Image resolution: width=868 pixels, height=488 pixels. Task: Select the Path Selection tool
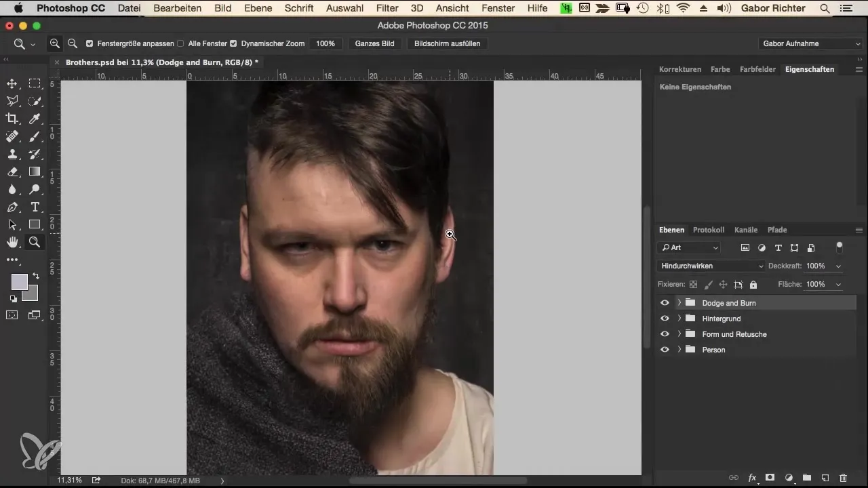point(12,224)
